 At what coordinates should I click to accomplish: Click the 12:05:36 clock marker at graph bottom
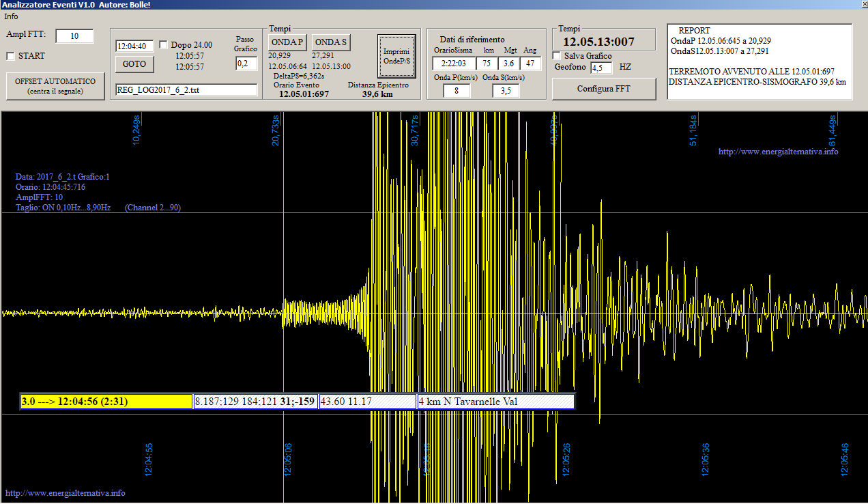point(706,458)
